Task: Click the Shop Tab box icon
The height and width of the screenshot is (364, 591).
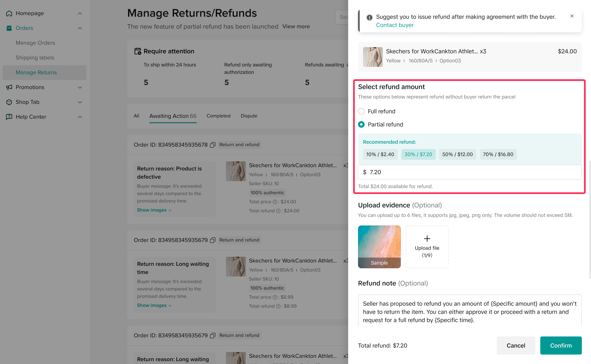Action: tap(9, 102)
